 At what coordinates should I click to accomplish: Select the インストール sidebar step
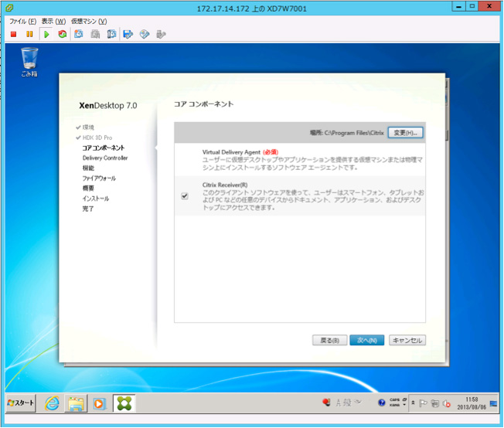click(96, 199)
